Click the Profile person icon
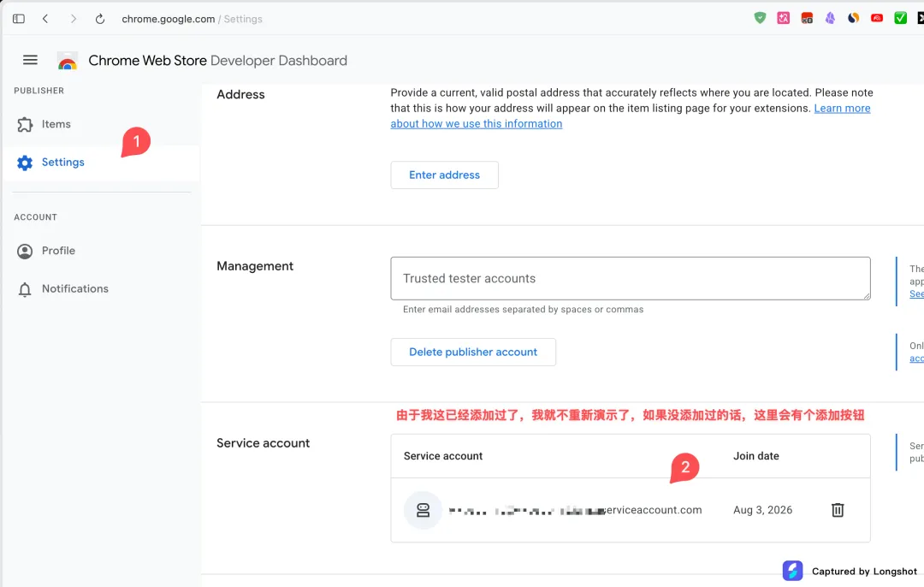 (25, 252)
